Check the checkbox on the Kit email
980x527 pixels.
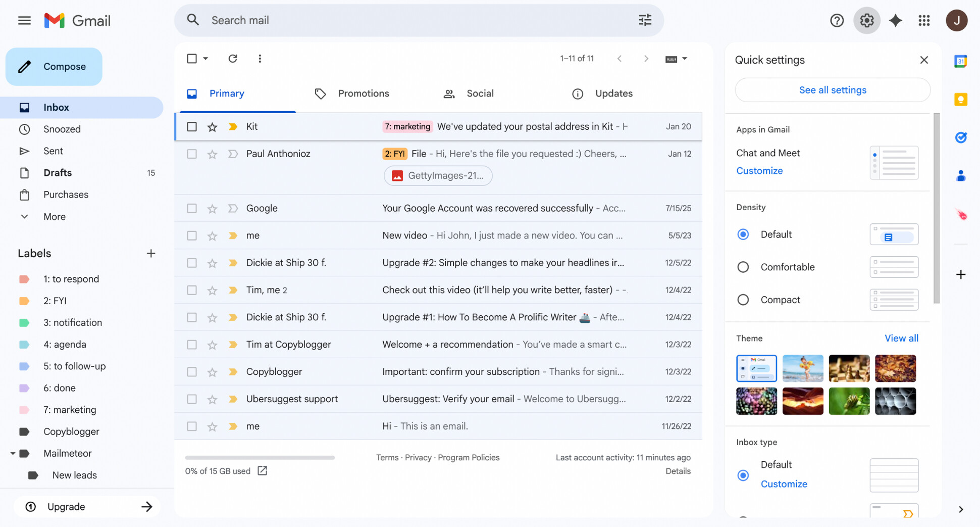[191, 126]
